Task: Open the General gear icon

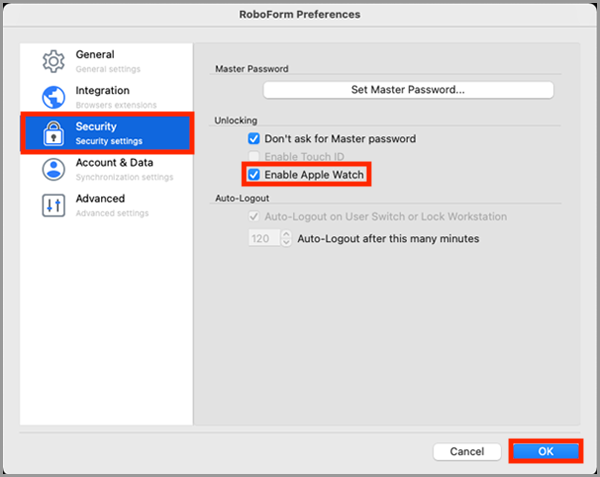Action: click(x=54, y=61)
